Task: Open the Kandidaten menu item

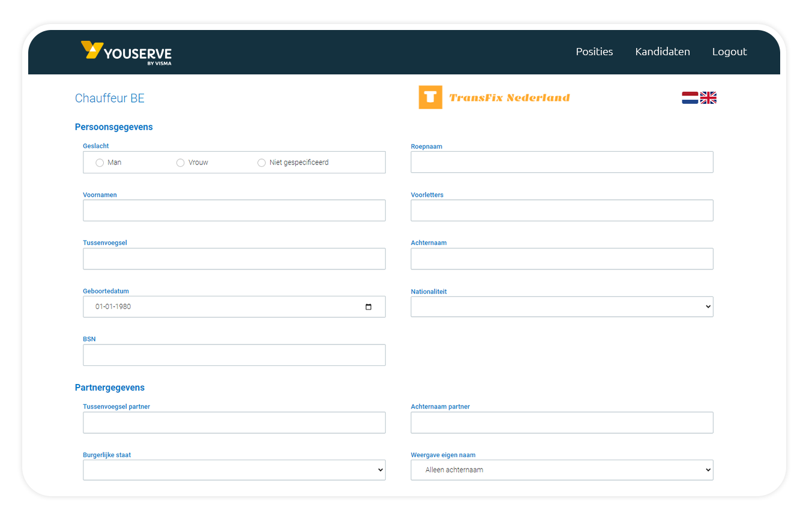Action: coord(663,52)
